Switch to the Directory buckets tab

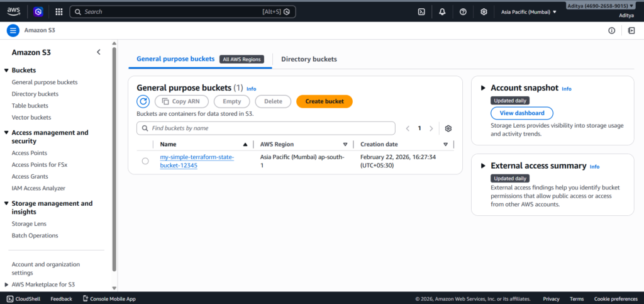(309, 59)
